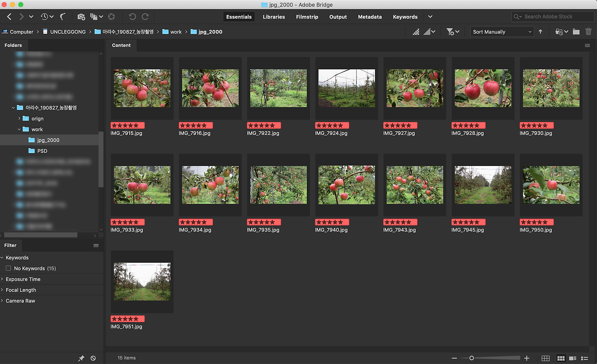Click minus to shrink thumbnails
Viewport: 597px width, 364px height.
pyautogui.click(x=455, y=358)
